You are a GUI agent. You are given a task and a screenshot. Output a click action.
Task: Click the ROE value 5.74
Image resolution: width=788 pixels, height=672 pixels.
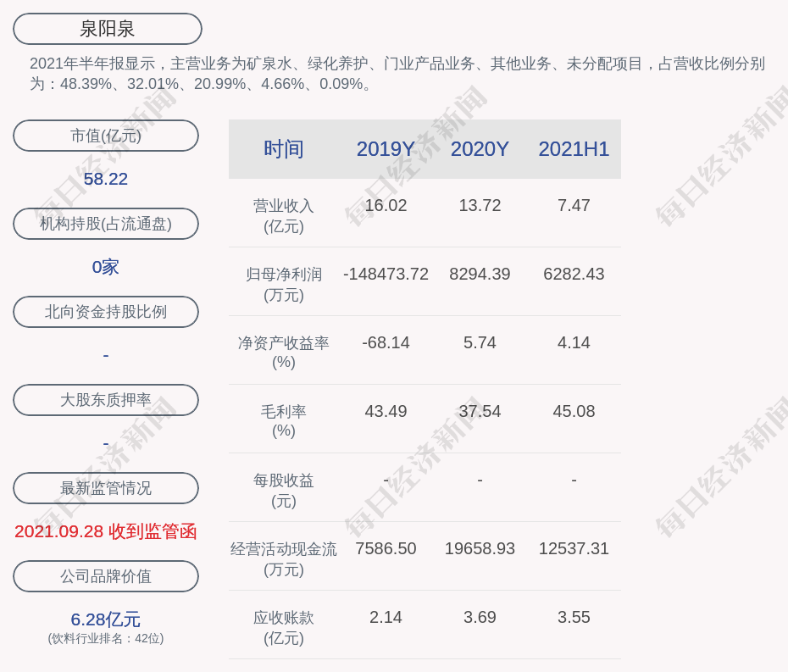[480, 343]
